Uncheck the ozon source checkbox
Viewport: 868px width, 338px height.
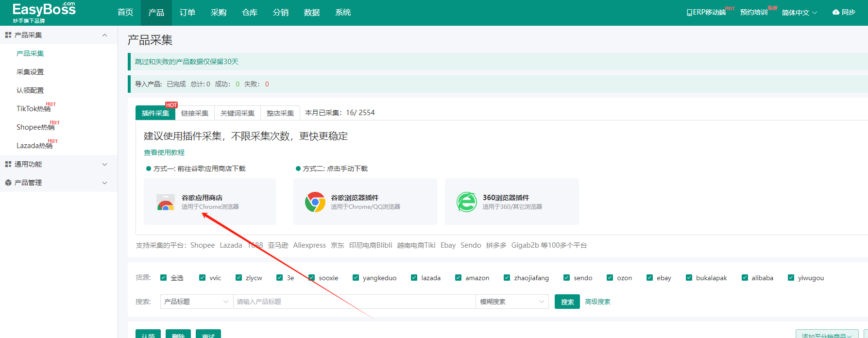[610, 278]
